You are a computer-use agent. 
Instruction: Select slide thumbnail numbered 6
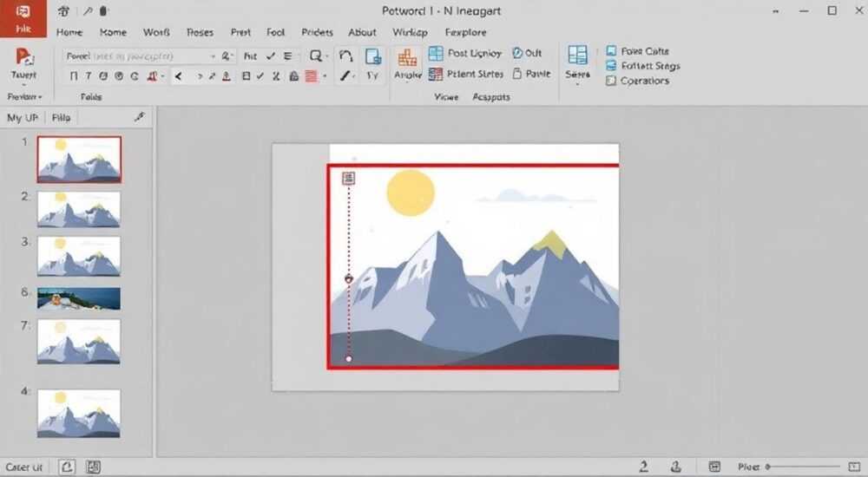pos(79,298)
